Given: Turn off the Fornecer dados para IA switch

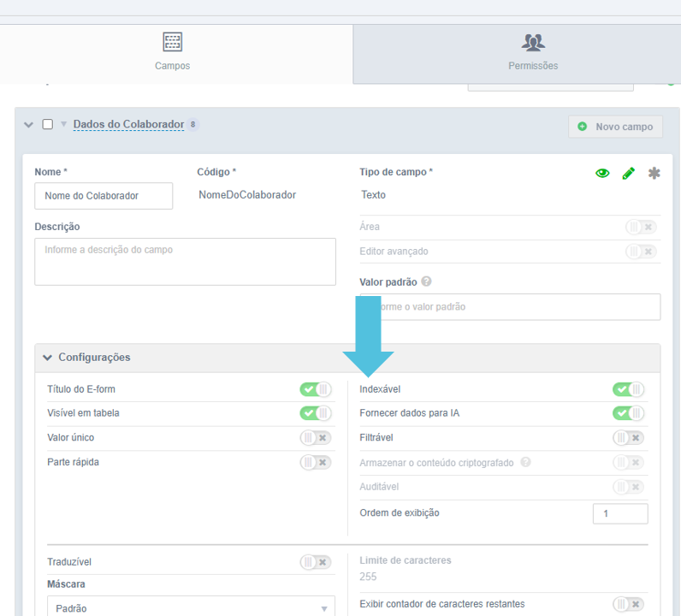Looking at the screenshot, I should pyautogui.click(x=628, y=413).
